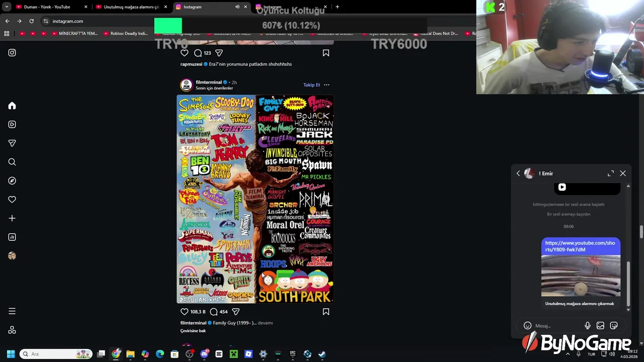View site information for instagram.com

46,21
